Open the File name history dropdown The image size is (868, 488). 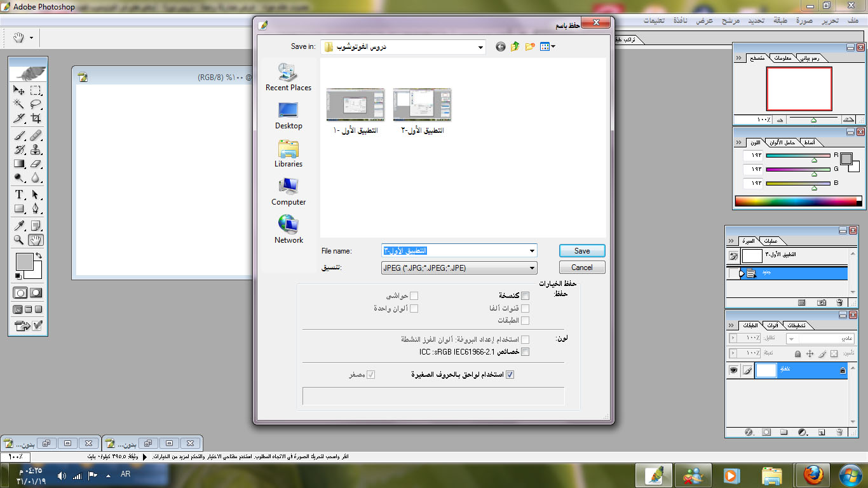point(532,251)
